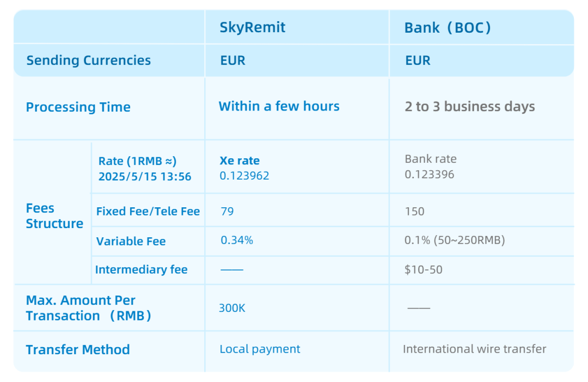The image size is (588, 382).
Task: Click the SkyRemit column header
Action: [253, 27]
